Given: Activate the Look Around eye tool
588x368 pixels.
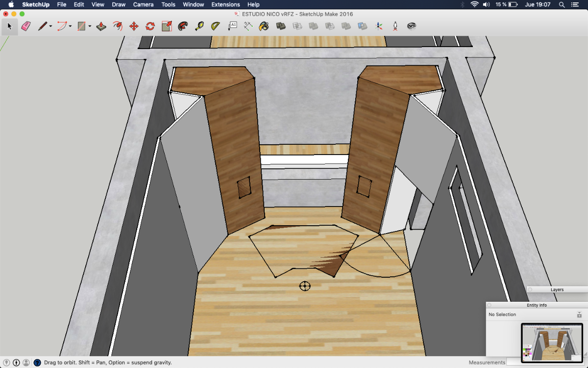Looking at the screenshot, I should pos(412,26).
